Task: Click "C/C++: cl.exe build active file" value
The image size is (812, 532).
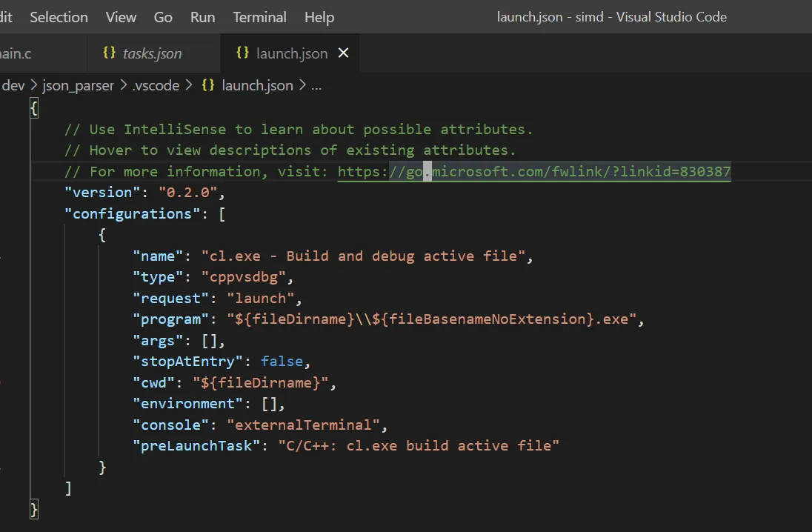Action: (x=419, y=446)
